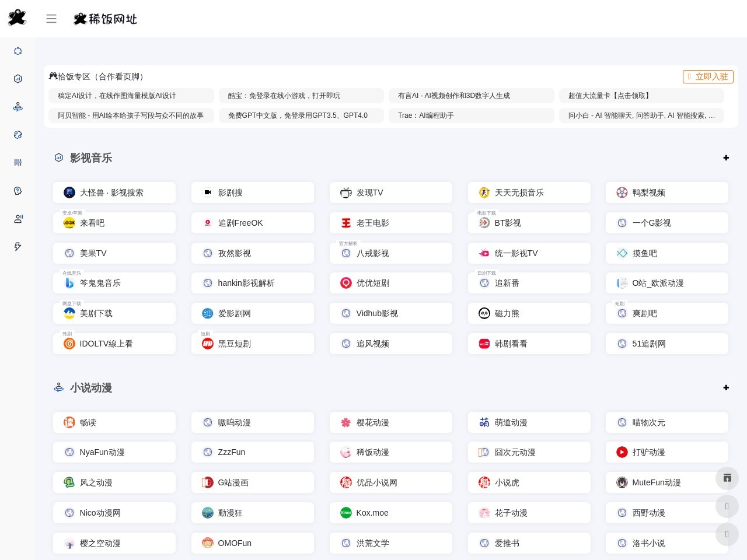This screenshot has height=560, width=747.
Task: Open the O站_欧派动漫 site card
Action: pyautogui.click(x=667, y=283)
